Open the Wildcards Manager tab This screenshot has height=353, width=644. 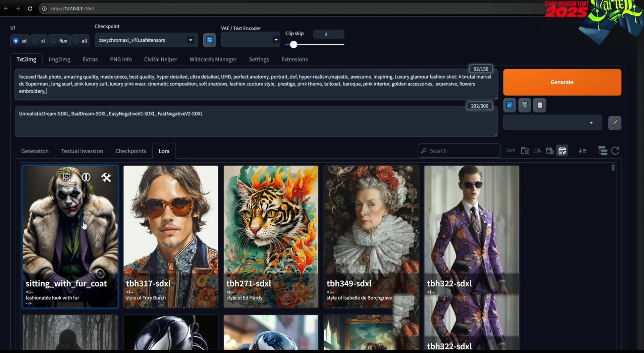pyautogui.click(x=213, y=59)
